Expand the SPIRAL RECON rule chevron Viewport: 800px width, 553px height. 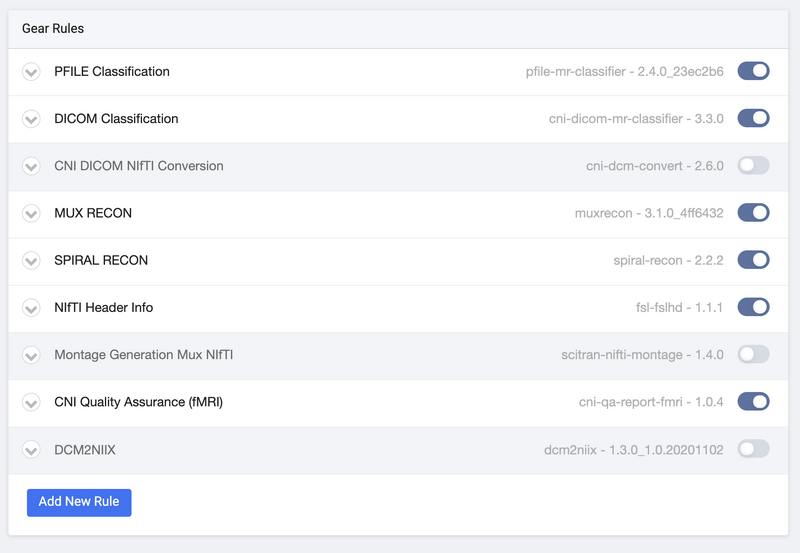click(31, 261)
